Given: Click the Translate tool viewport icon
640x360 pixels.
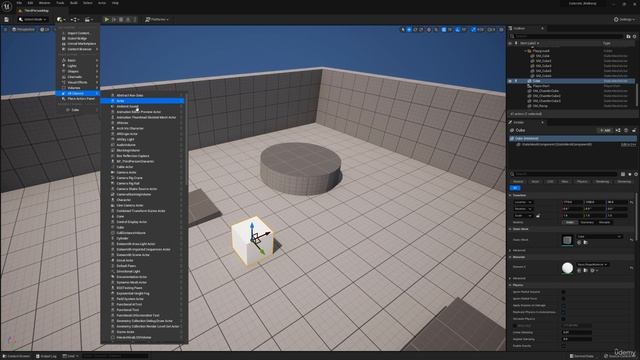Looking at the screenshot, I should (x=409, y=29).
